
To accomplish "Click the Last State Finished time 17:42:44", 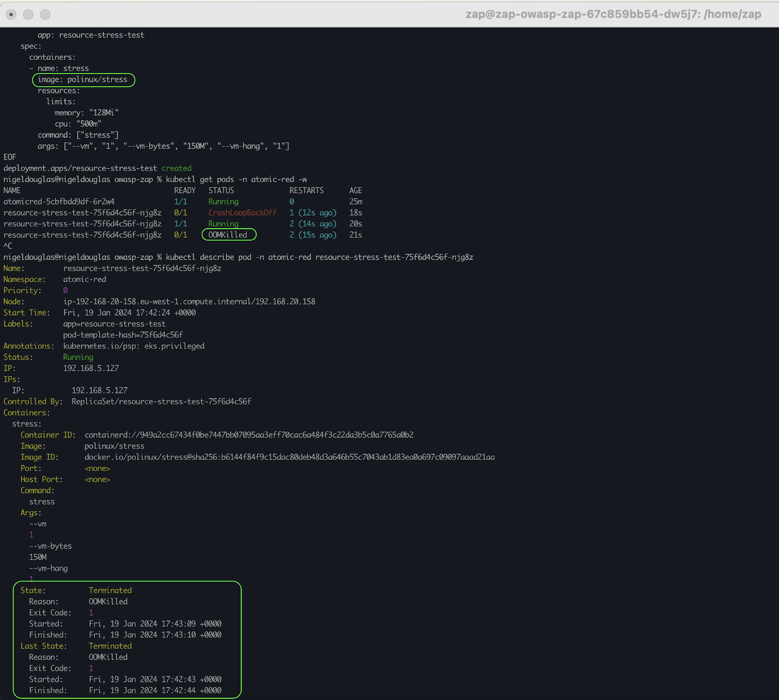I will pos(155,691).
